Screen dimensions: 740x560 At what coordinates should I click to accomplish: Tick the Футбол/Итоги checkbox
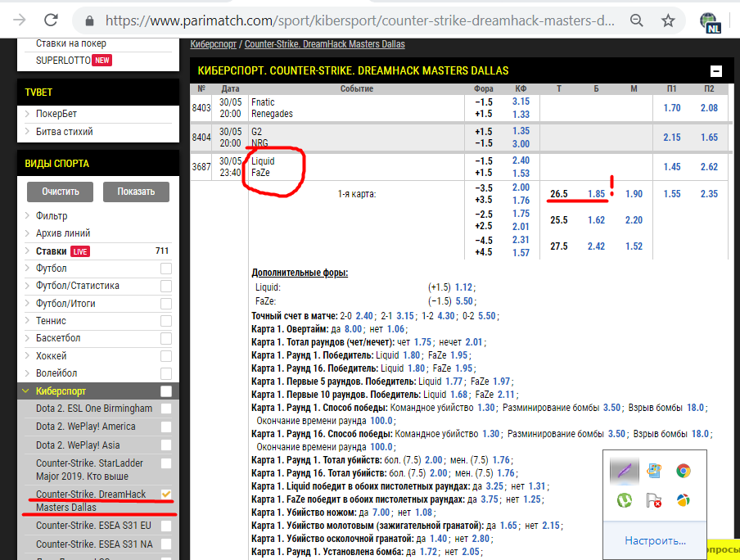[x=165, y=304]
